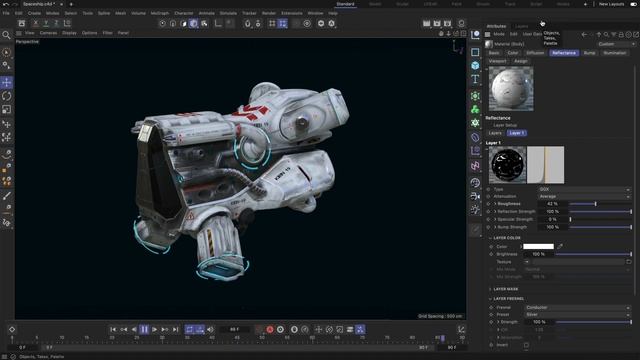Viewport: 640px width, 360px height.
Task: Select the Scale tool in left palette
Action: coord(7,109)
